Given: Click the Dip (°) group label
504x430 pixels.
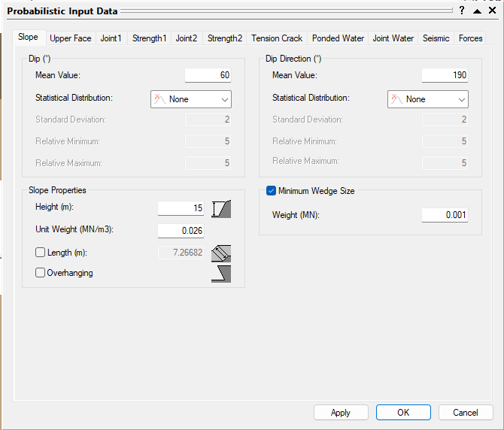Looking at the screenshot, I should [x=40, y=59].
